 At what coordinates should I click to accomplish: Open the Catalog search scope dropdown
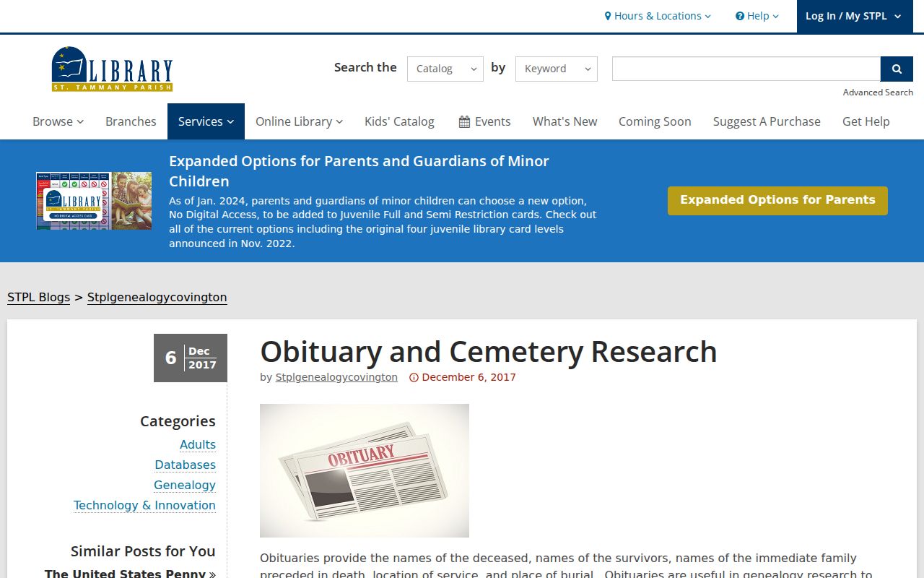445,69
